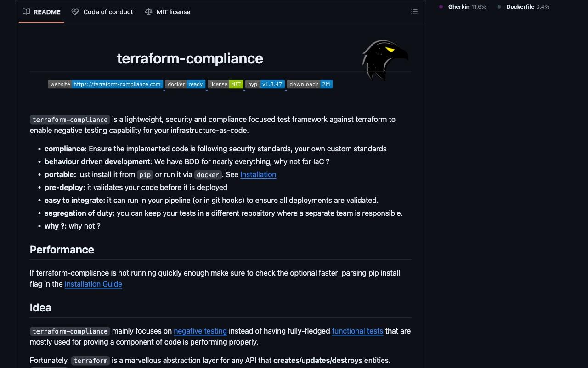
Task: Click the MIT license scale icon
Action: tap(148, 12)
